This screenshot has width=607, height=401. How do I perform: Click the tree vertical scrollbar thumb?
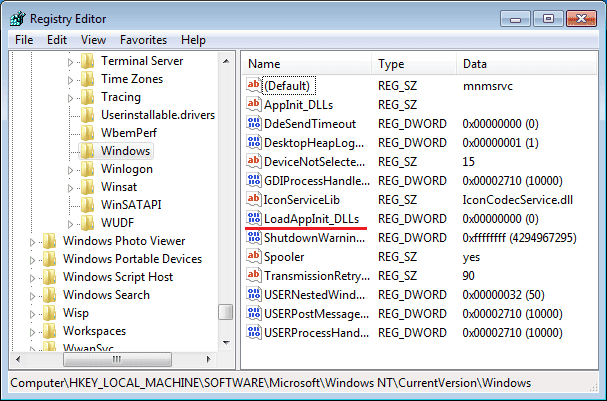click(226, 312)
